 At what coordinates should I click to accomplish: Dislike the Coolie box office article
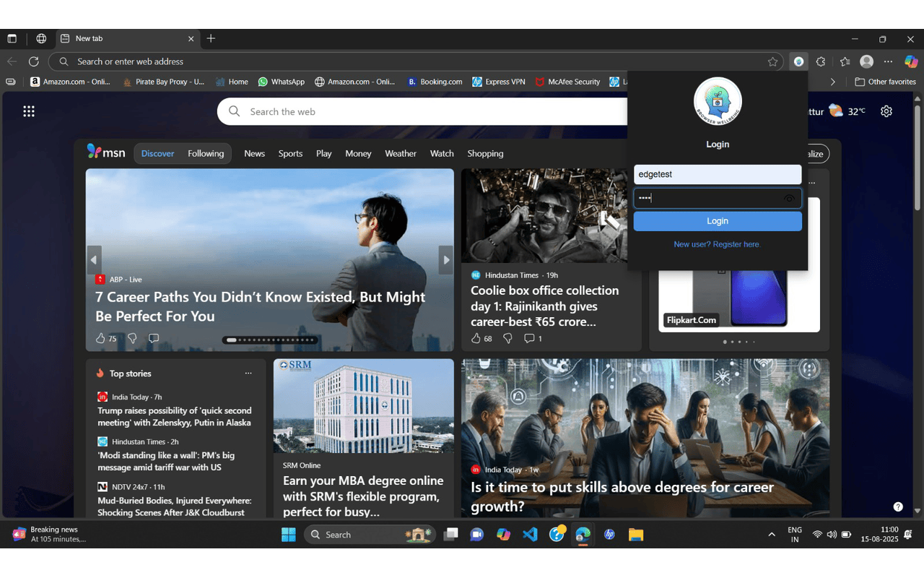(507, 338)
